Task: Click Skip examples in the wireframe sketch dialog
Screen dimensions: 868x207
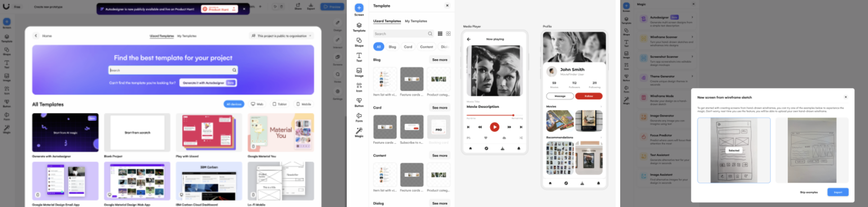Action: 809,192
